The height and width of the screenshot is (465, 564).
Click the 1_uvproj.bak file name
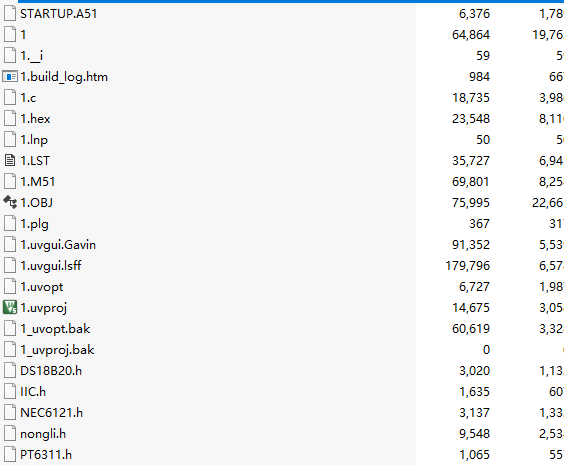[57, 350]
